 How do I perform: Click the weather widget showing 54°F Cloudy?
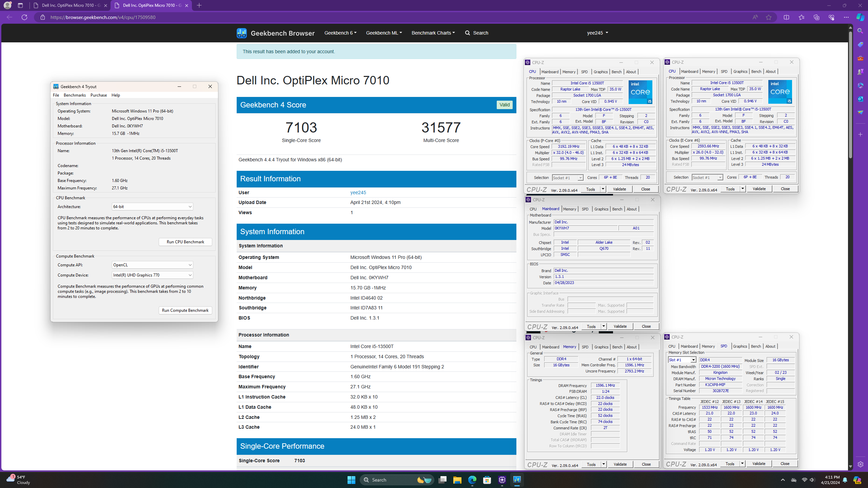(x=19, y=480)
